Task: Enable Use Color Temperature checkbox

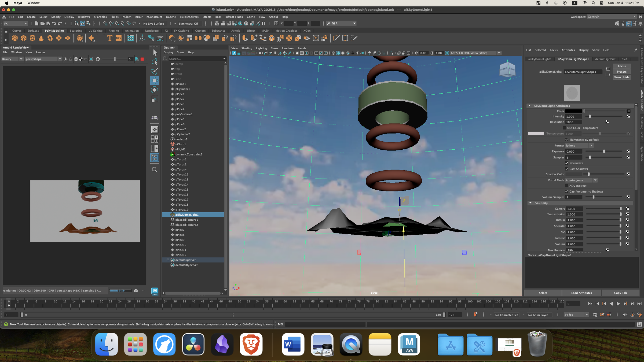Action: 564,128
